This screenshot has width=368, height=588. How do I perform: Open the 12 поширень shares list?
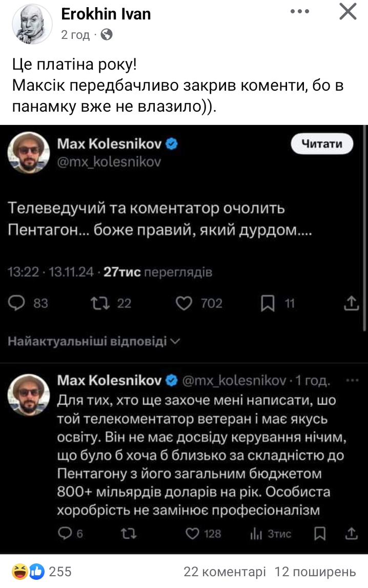pyautogui.click(x=315, y=572)
